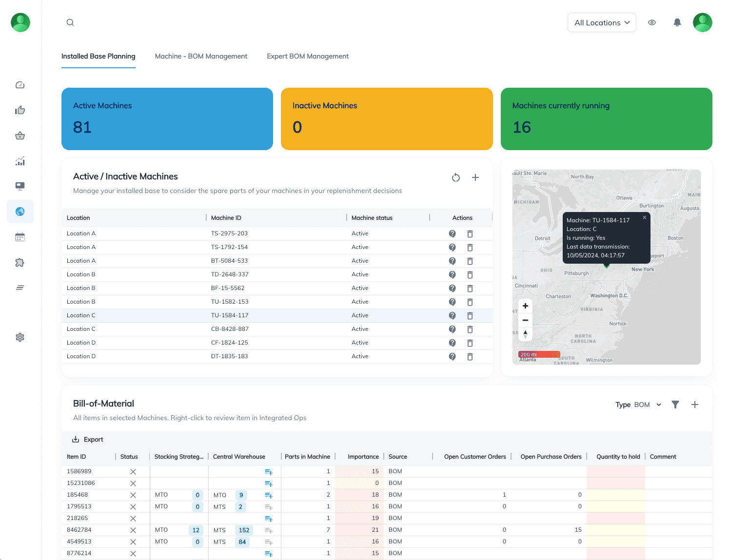Open help icon for machine TU-1584-117
The image size is (729, 560).
[452, 316]
